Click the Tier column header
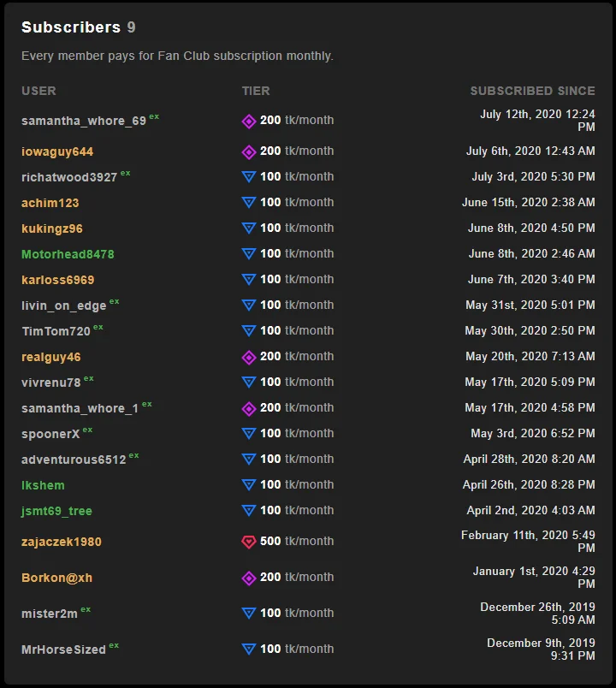Image resolution: width=616 pixels, height=688 pixels. [256, 91]
